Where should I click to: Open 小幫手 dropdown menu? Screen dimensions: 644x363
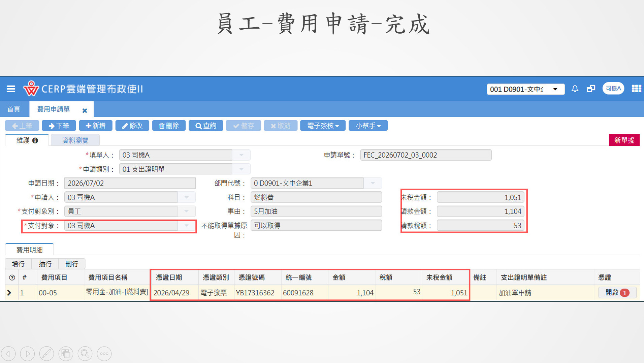(x=368, y=126)
